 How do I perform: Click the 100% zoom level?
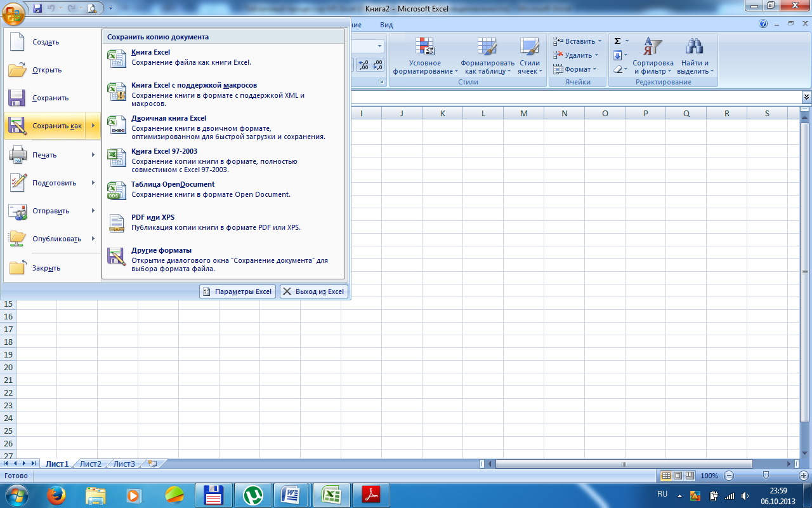[x=709, y=476]
